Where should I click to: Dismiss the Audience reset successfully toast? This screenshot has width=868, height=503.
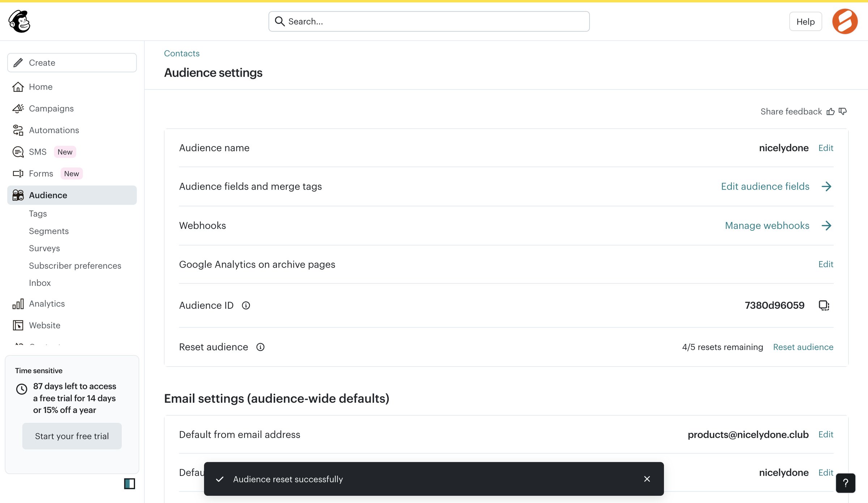[647, 479]
